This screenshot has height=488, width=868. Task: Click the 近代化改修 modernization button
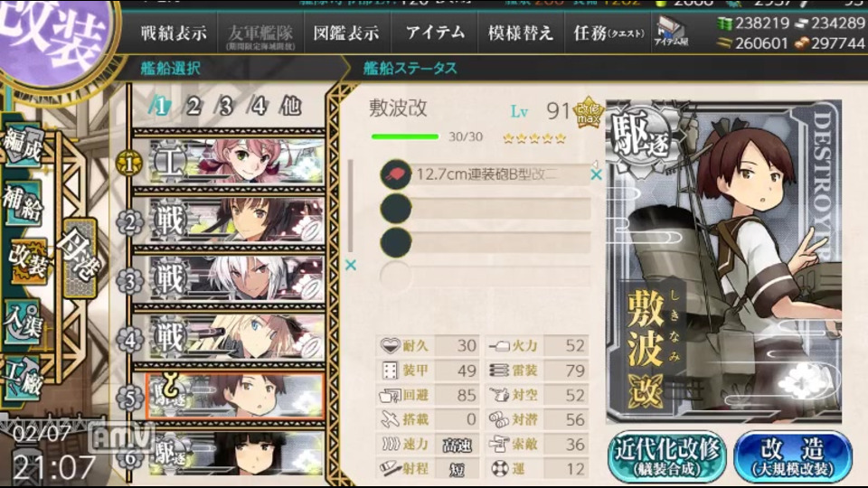pyautogui.click(x=667, y=457)
